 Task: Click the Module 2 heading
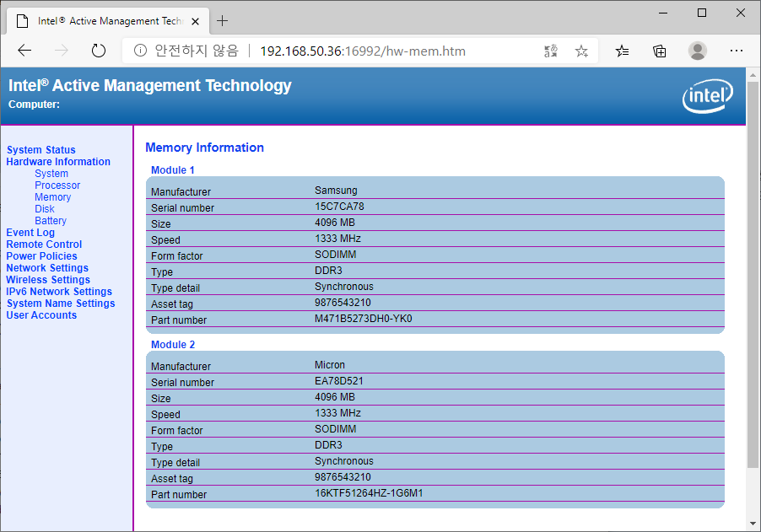pyautogui.click(x=173, y=345)
